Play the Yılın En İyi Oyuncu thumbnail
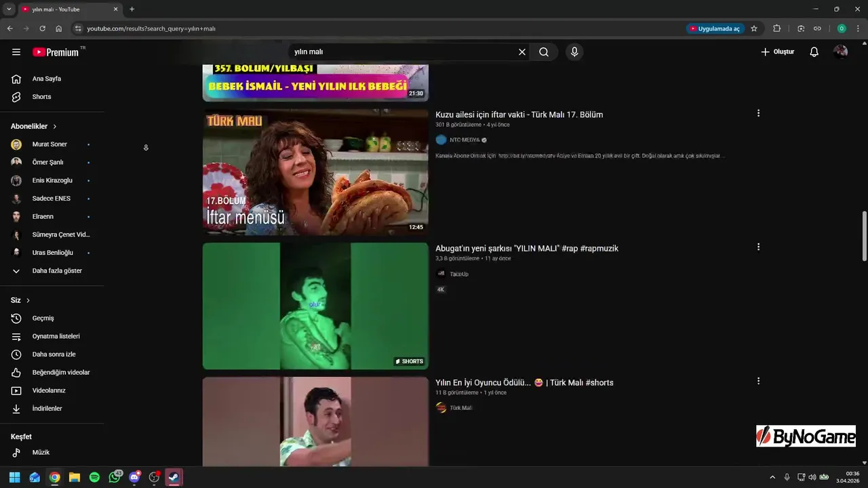 click(315, 422)
